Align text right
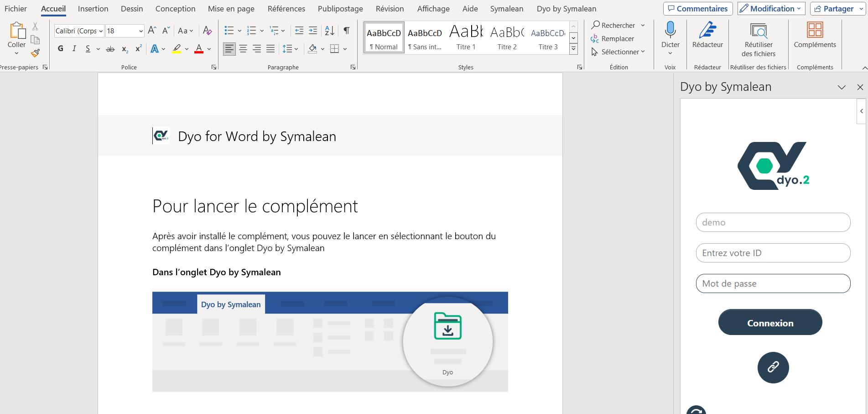The image size is (868, 414). [257, 48]
